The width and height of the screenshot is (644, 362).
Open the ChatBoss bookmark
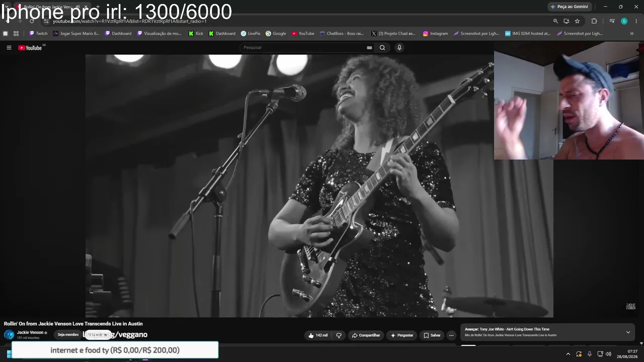pos(342,34)
